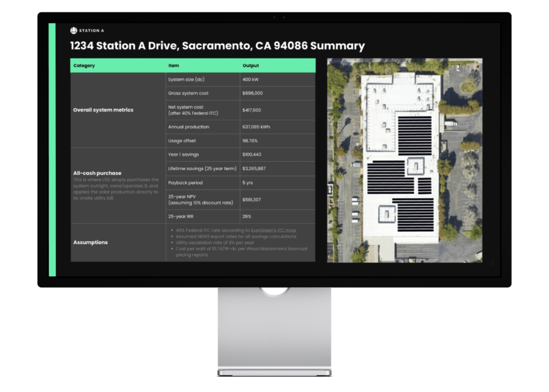The width and height of the screenshot is (549, 392).
Task: Click the All-cash purchase category heading
Action: pos(97,173)
